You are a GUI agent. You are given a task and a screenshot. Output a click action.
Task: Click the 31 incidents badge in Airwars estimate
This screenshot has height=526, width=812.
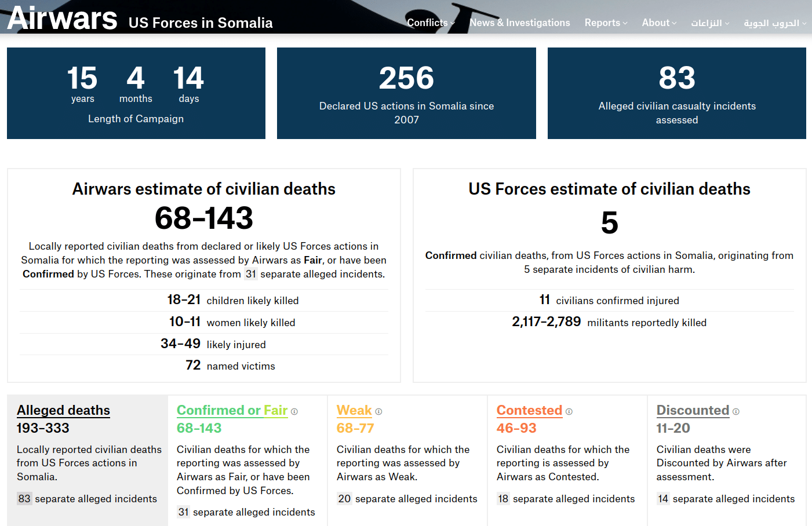pos(250,274)
